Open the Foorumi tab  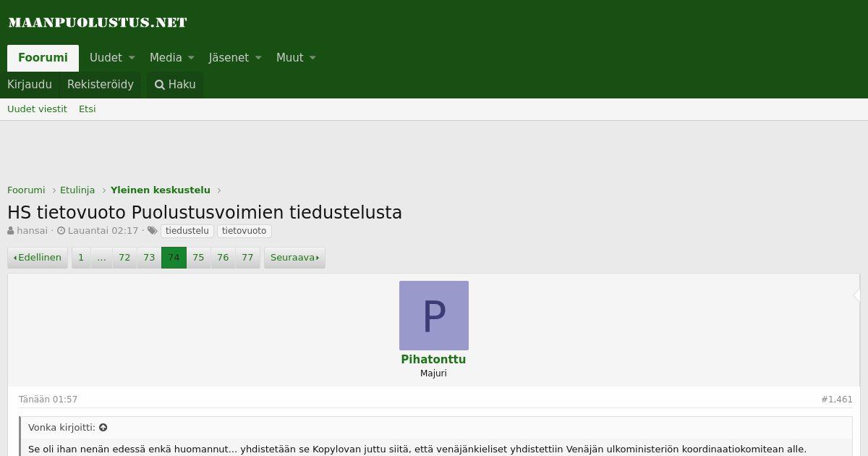43,58
